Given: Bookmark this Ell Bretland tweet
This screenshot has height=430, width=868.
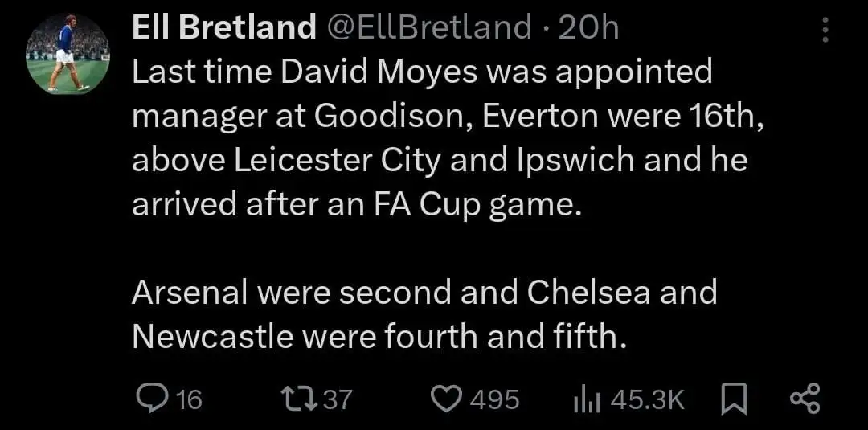Looking at the screenshot, I should click(731, 399).
